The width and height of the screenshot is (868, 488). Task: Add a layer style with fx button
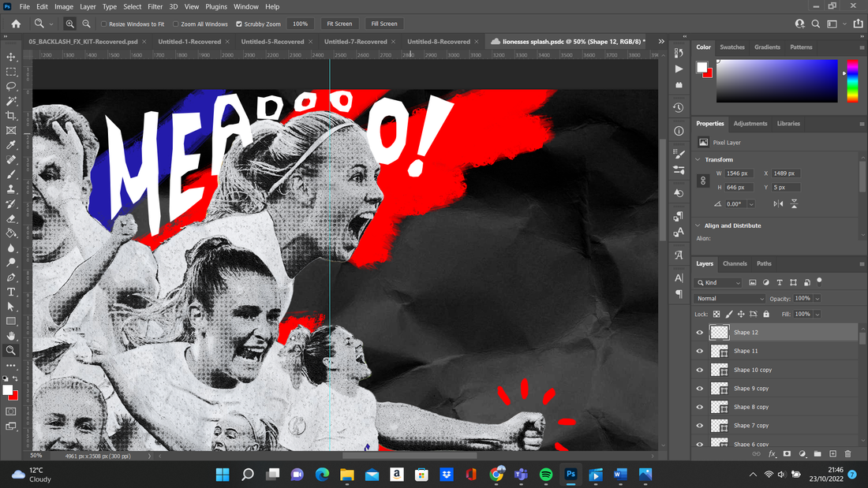(x=772, y=453)
